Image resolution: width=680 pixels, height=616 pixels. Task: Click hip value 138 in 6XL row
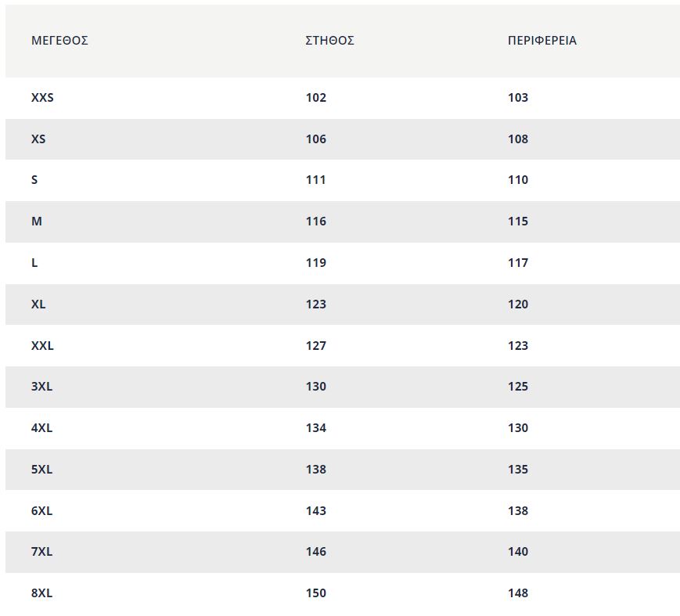click(518, 511)
